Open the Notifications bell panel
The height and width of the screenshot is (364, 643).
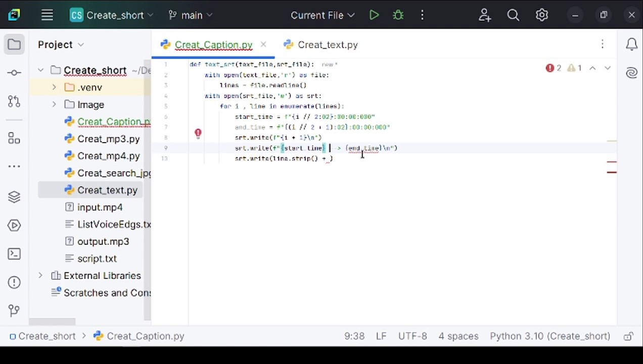[x=631, y=44]
